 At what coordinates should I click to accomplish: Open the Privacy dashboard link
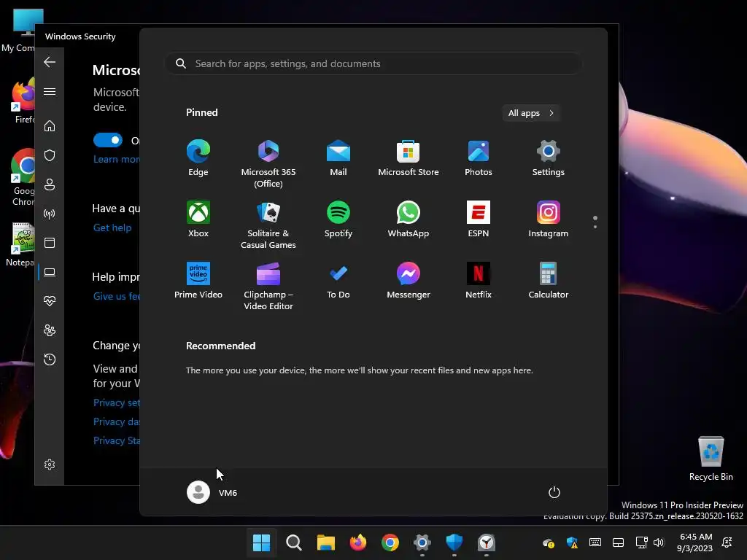(117, 422)
